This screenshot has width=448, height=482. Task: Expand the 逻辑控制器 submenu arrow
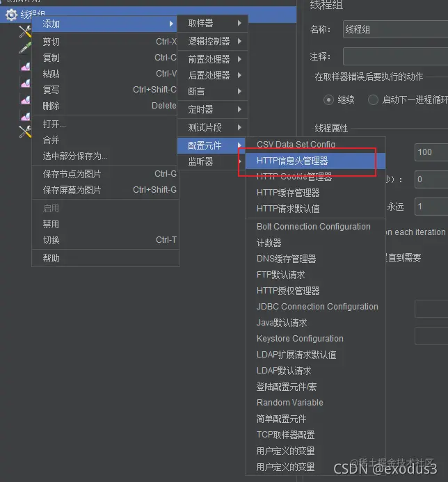[x=239, y=41]
